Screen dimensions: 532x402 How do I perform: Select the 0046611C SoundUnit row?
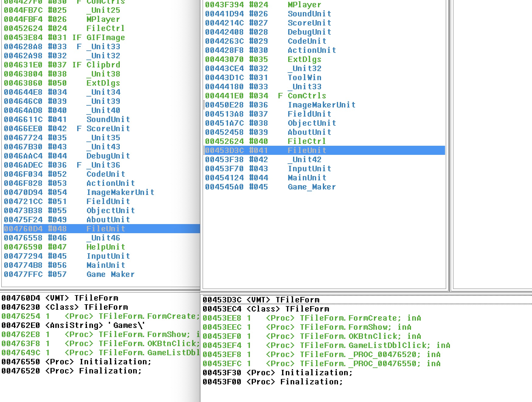coord(102,119)
